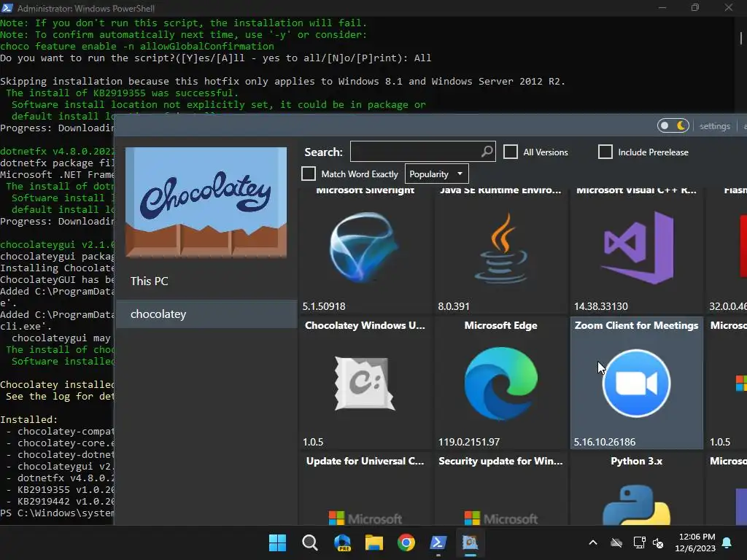Open File Explorer from the taskbar

pyautogui.click(x=374, y=542)
